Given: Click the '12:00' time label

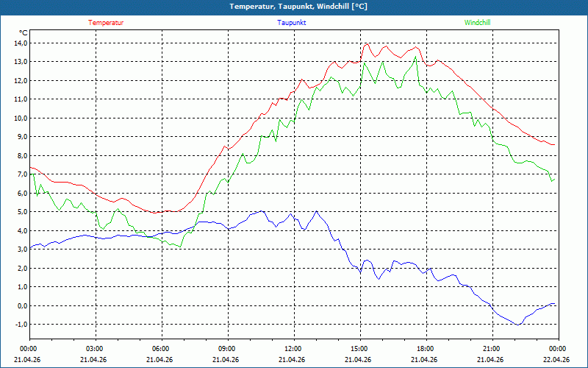Looking at the screenshot, I should 292,349.
